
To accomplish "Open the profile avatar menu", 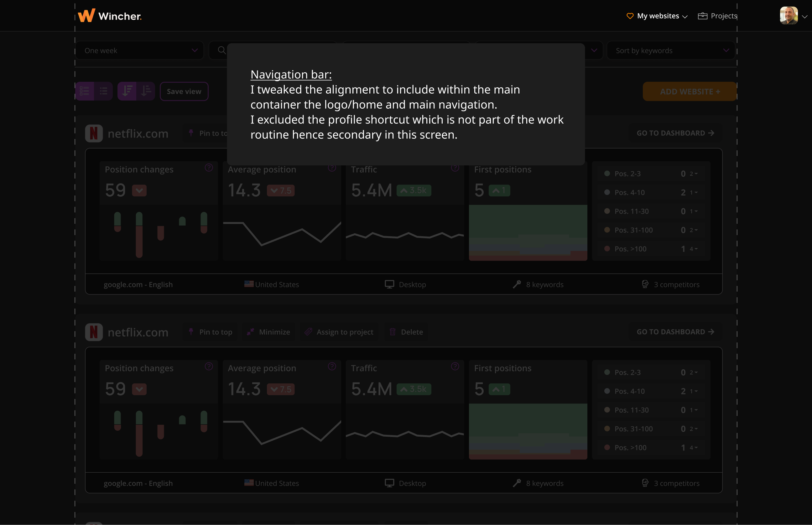I will click(x=789, y=15).
